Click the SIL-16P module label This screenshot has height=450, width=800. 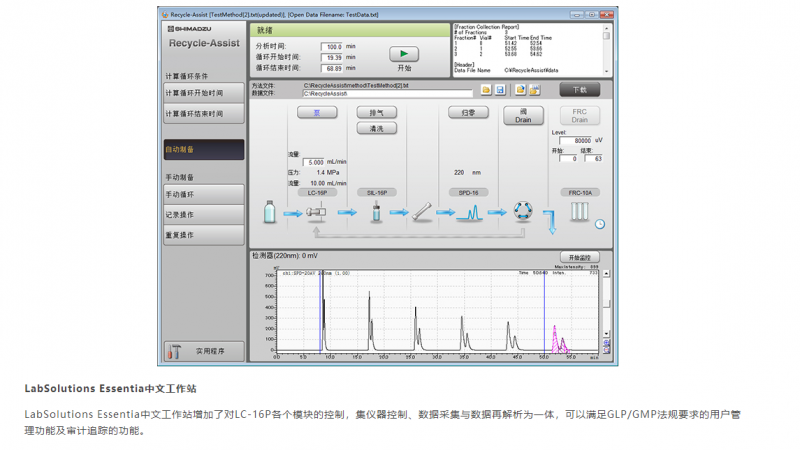click(x=377, y=193)
